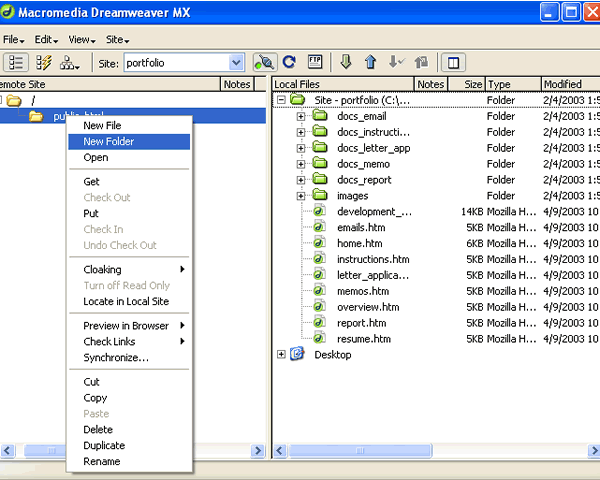Select the Site Files view icon
This screenshot has height=480, width=600.
[x=16, y=62]
